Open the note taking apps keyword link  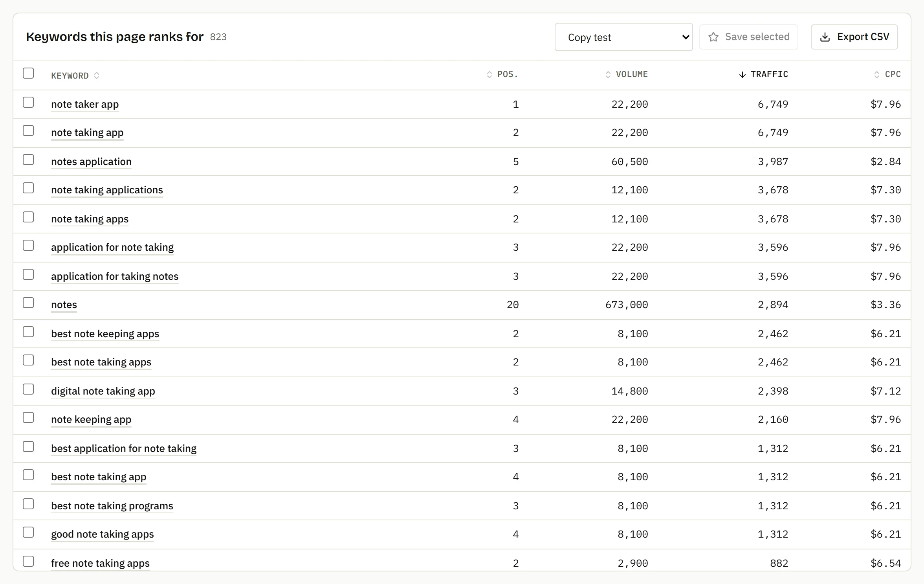tap(90, 219)
